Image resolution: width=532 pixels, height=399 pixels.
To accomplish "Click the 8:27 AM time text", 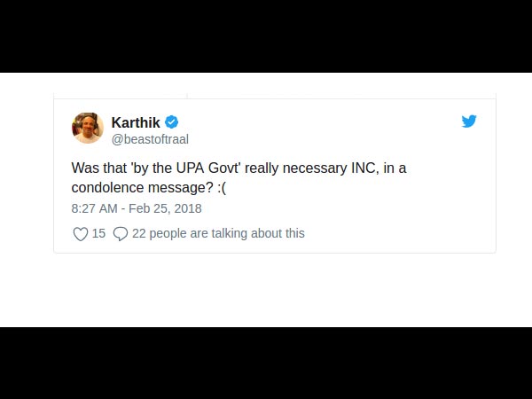I will 94,208.
